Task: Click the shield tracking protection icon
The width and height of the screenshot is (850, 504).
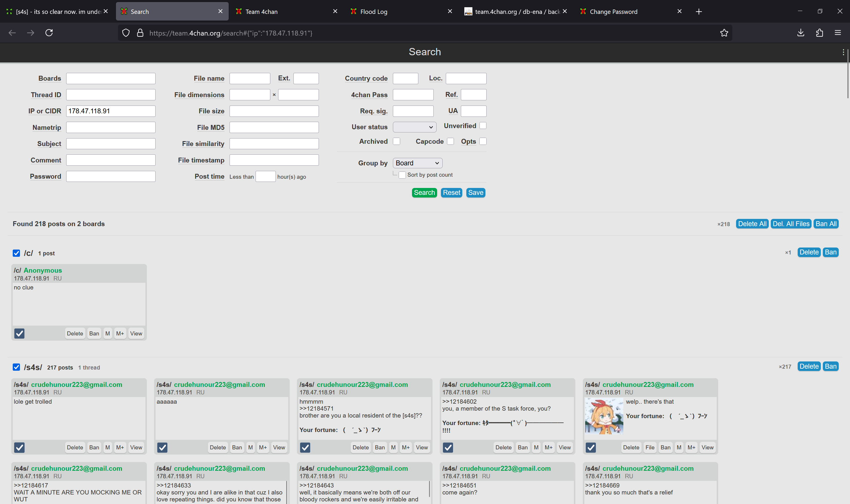Action: [x=126, y=33]
